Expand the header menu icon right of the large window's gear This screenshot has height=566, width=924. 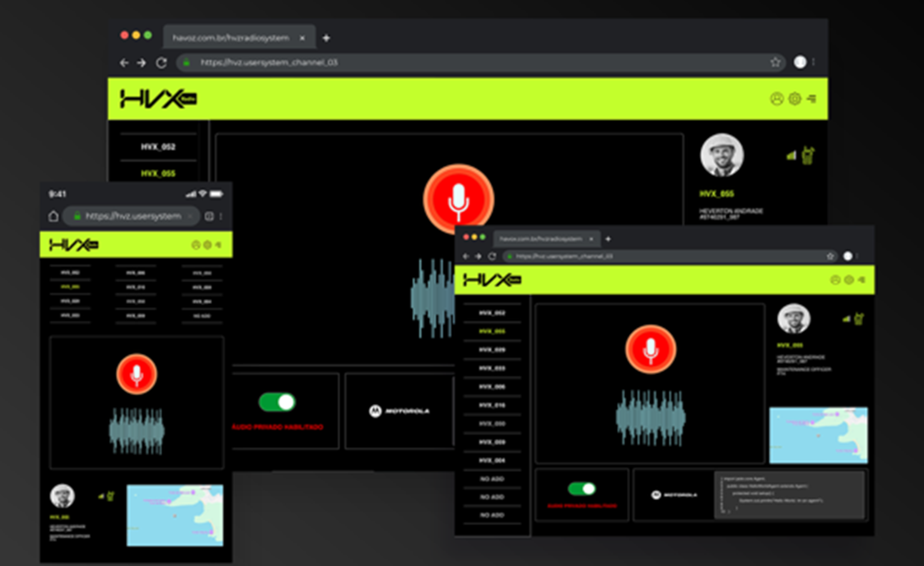(812, 99)
